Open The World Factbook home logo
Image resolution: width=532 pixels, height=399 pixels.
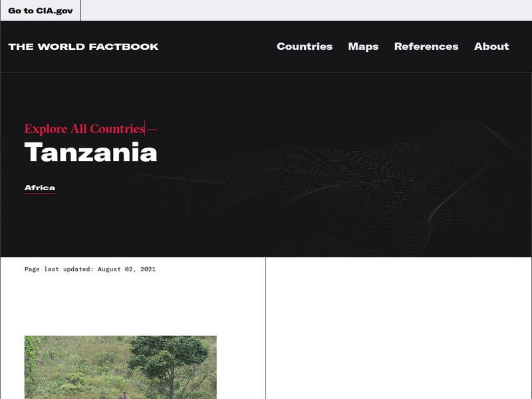pos(84,47)
